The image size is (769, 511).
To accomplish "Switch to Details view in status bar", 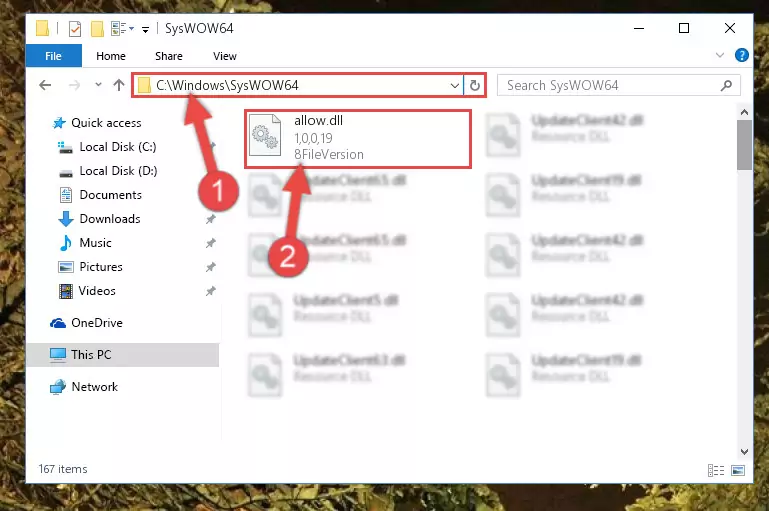I will 716,470.
